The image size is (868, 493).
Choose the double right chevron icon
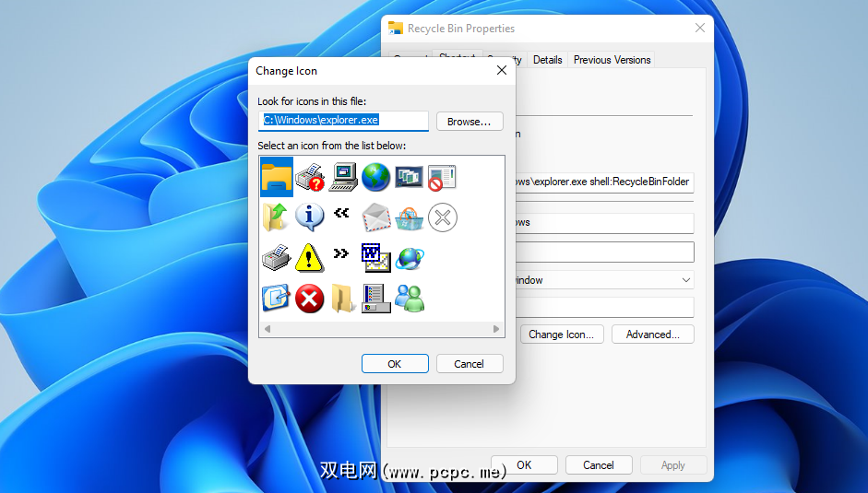pos(341,253)
